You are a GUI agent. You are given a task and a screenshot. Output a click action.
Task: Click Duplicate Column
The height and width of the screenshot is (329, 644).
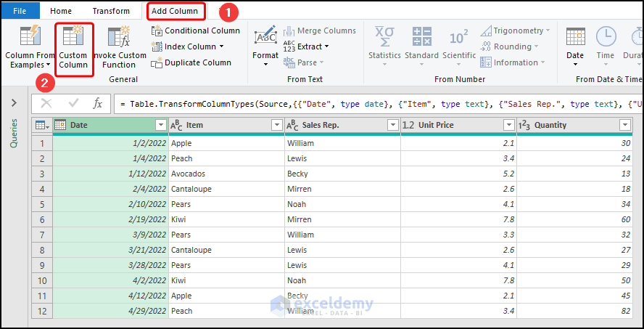coord(191,62)
